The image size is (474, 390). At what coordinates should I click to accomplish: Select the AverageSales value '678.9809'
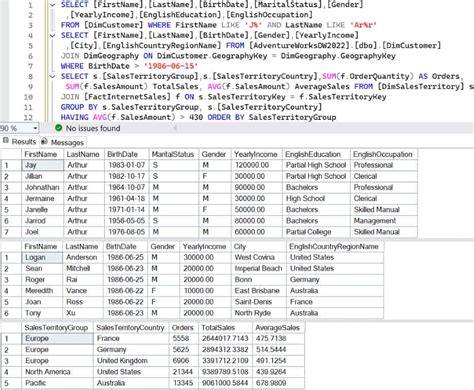278,383
